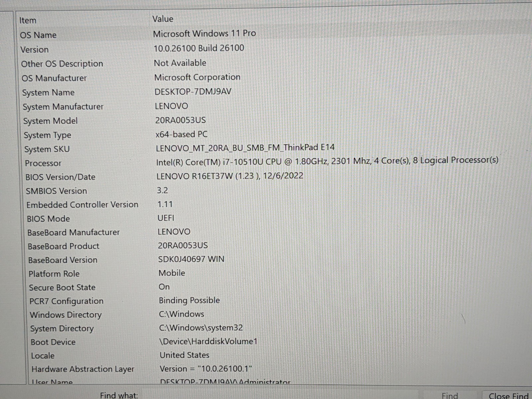Click BaseBoard Product value 20RA0053US
Viewport: 532px width, 399px height.
(183, 246)
